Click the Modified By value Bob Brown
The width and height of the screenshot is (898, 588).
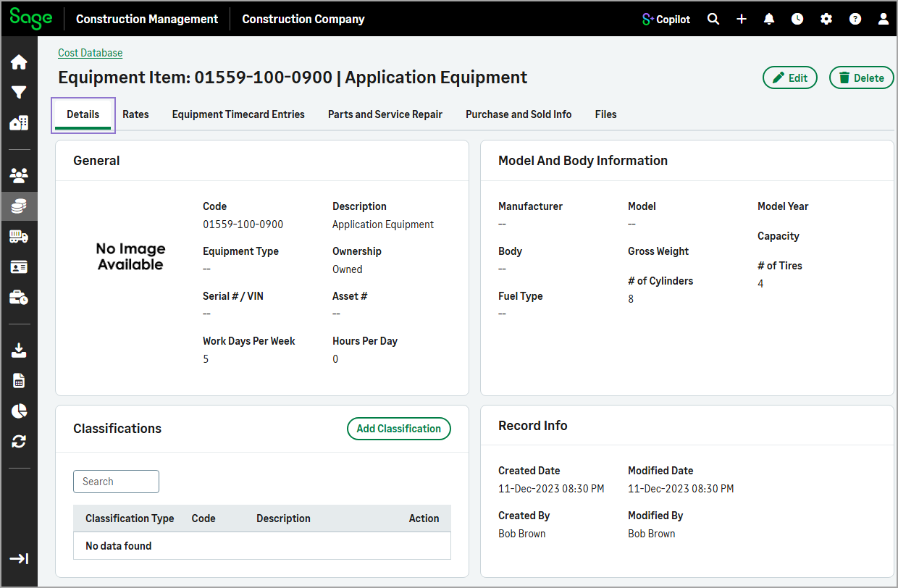(652, 534)
